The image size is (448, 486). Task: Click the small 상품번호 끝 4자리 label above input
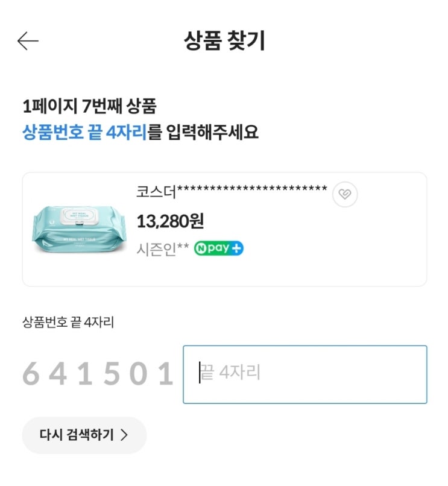tap(68, 323)
